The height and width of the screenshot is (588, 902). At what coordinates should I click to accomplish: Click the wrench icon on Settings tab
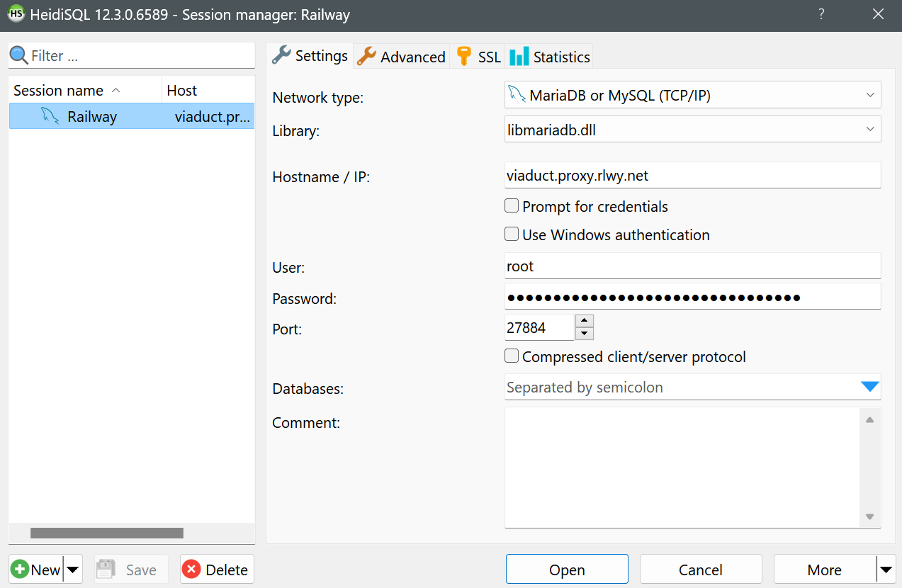tap(281, 55)
